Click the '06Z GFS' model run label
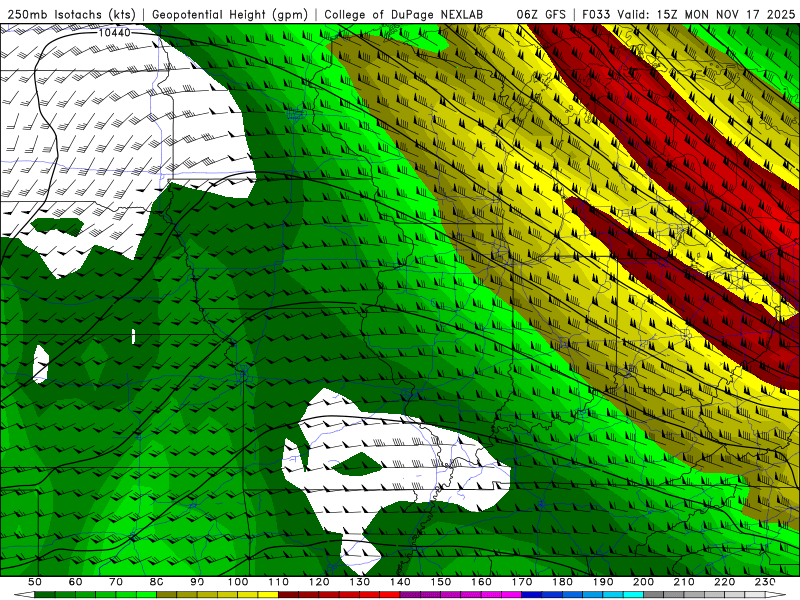The height and width of the screenshot is (600, 800). 541,15
